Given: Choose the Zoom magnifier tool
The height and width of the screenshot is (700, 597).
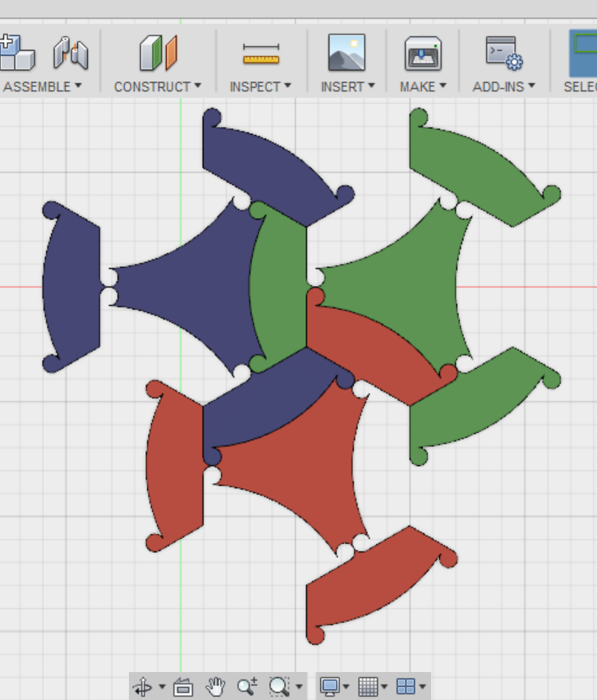Looking at the screenshot, I should tap(246, 686).
